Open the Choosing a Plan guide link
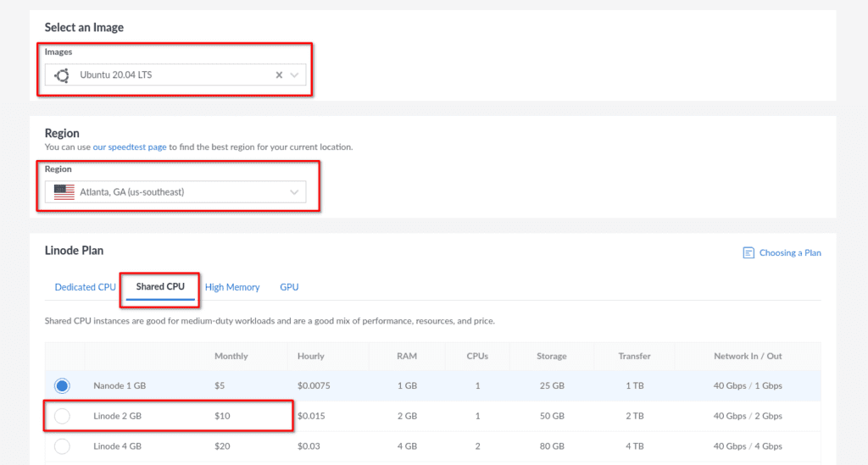The width and height of the screenshot is (868, 465). tap(790, 252)
